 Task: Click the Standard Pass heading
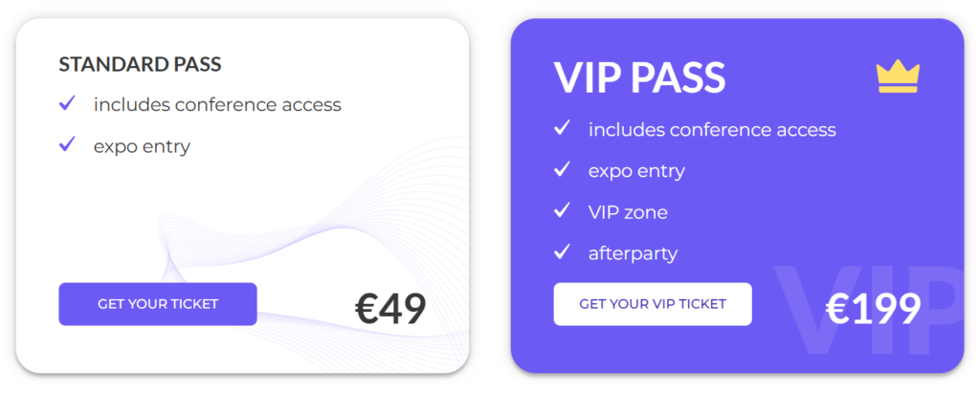point(140,65)
